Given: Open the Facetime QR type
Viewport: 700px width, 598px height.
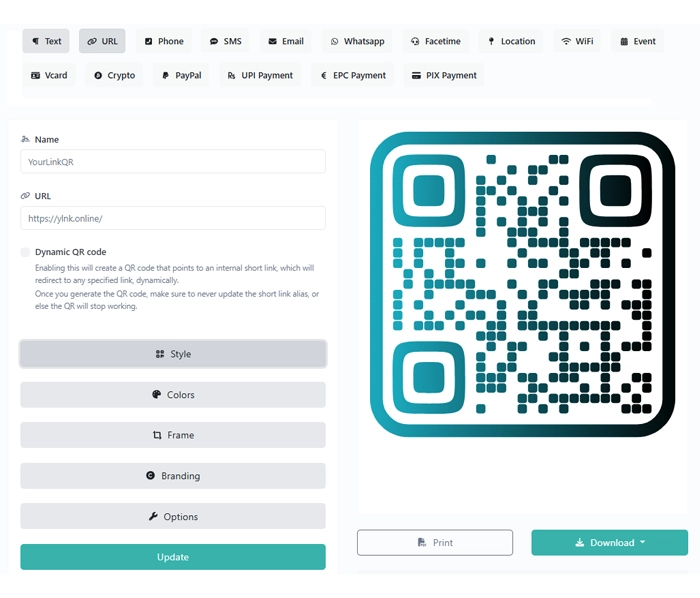Looking at the screenshot, I should tap(435, 41).
